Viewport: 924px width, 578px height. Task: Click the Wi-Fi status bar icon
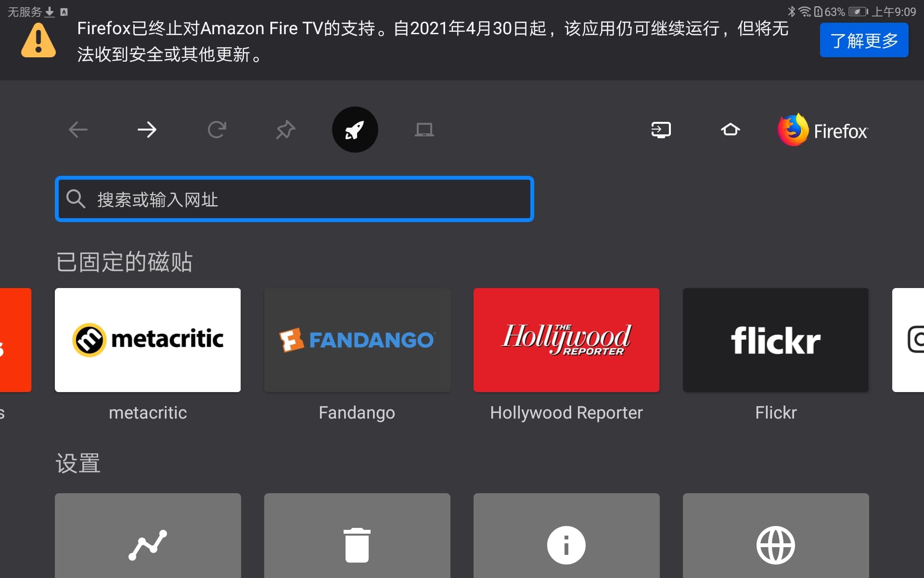(x=805, y=11)
